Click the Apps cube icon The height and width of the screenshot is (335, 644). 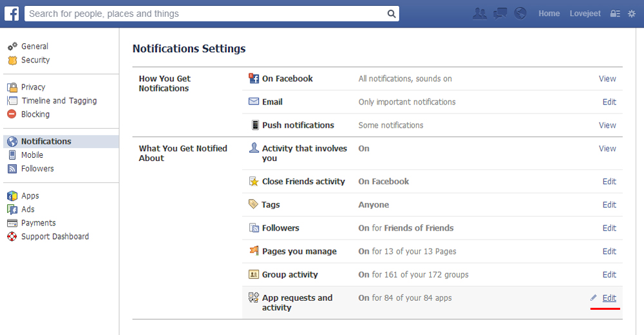pos(12,196)
